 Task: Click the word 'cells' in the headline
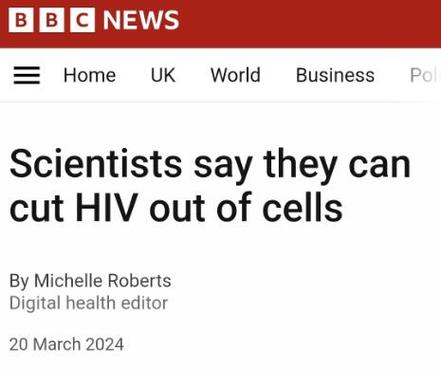tap(302, 208)
